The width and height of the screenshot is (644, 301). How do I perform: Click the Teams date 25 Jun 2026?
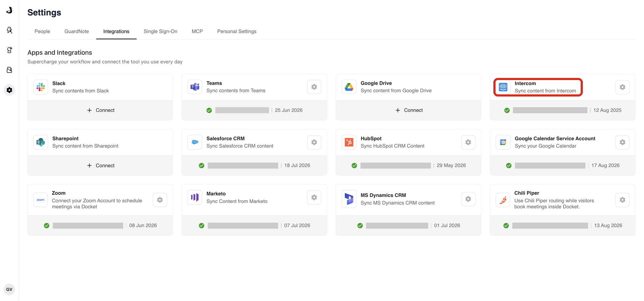(x=289, y=110)
